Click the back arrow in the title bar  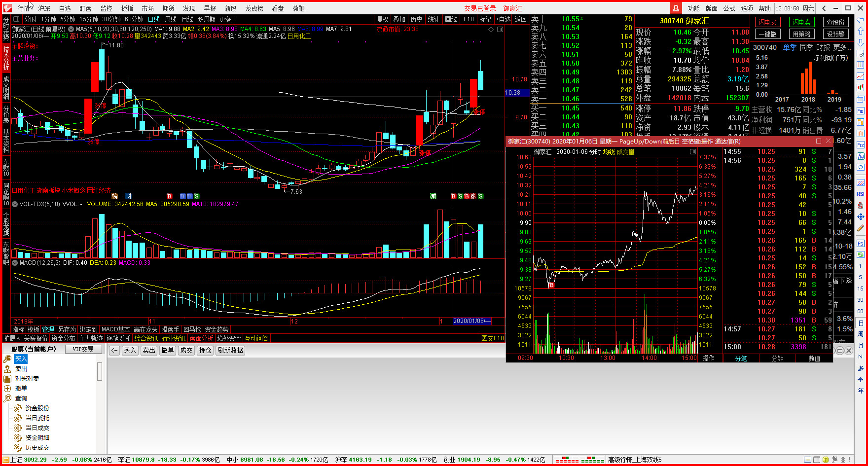pyautogui.click(x=824, y=8)
